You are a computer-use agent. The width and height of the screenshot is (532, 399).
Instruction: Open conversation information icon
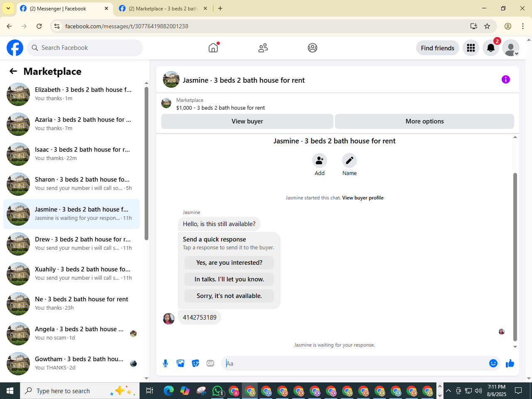click(x=506, y=79)
